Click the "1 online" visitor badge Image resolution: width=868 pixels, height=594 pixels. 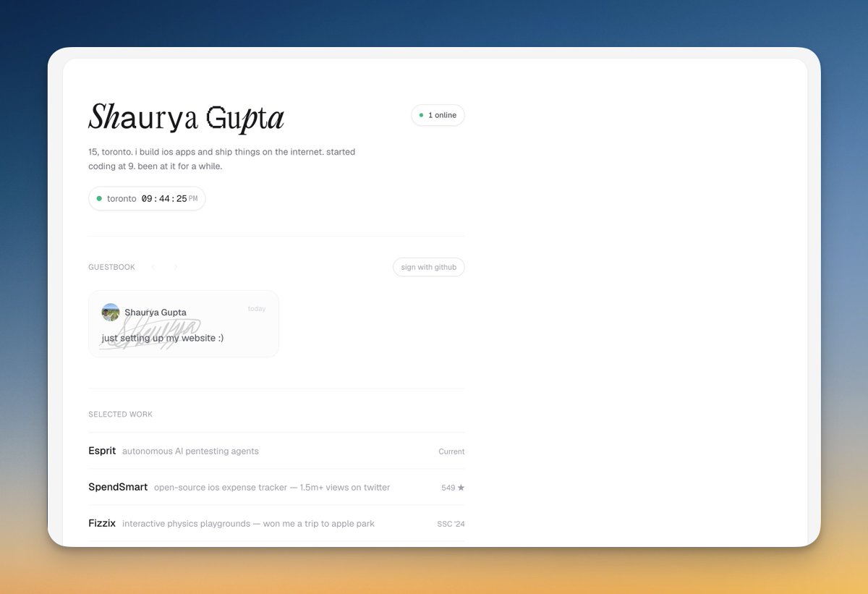(438, 115)
